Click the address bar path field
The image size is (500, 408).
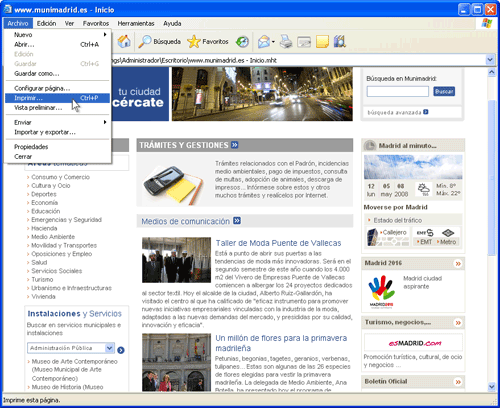pyautogui.click(x=298, y=60)
